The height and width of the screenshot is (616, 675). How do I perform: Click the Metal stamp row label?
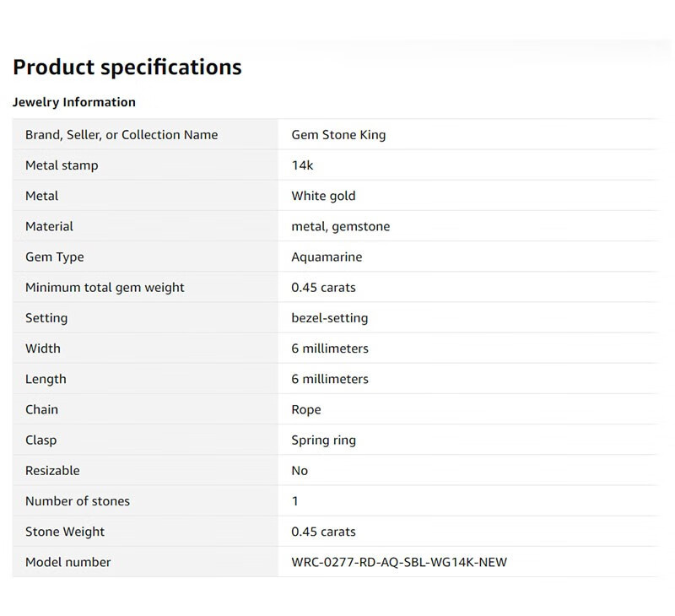click(62, 165)
